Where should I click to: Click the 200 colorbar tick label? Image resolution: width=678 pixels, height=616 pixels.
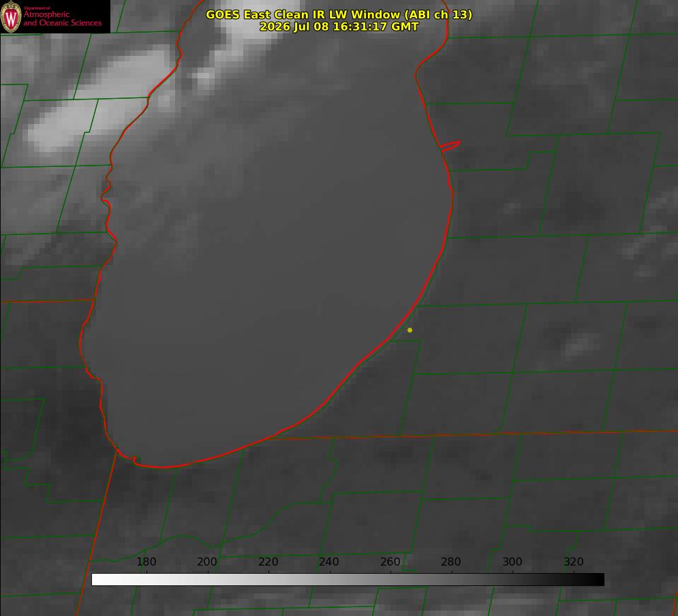coord(207,561)
